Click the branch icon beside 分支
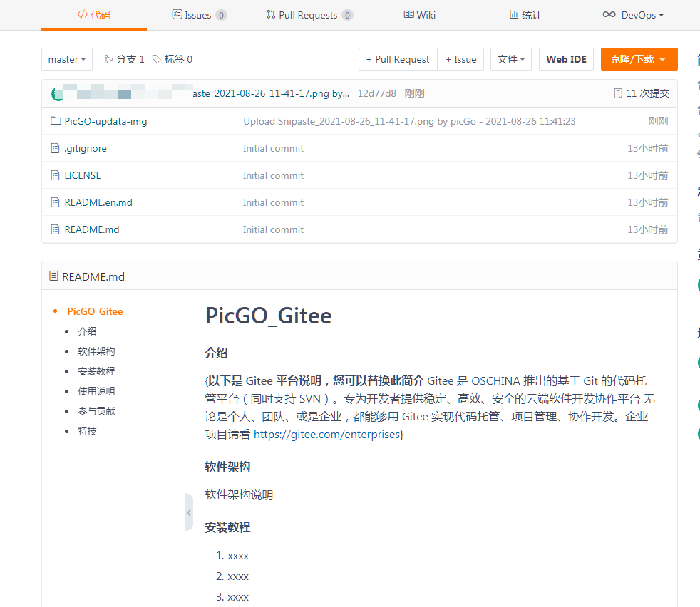The image size is (700, 607). coord(108,59)
